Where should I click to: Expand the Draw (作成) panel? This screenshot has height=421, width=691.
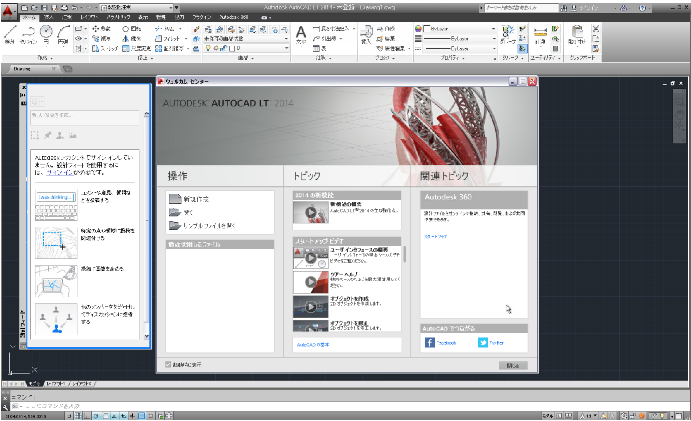pos(45,58)
